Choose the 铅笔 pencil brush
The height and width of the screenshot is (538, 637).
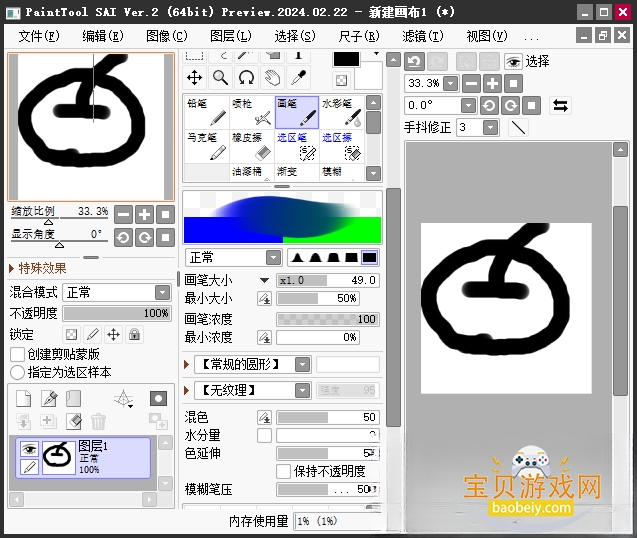point(207,112)
